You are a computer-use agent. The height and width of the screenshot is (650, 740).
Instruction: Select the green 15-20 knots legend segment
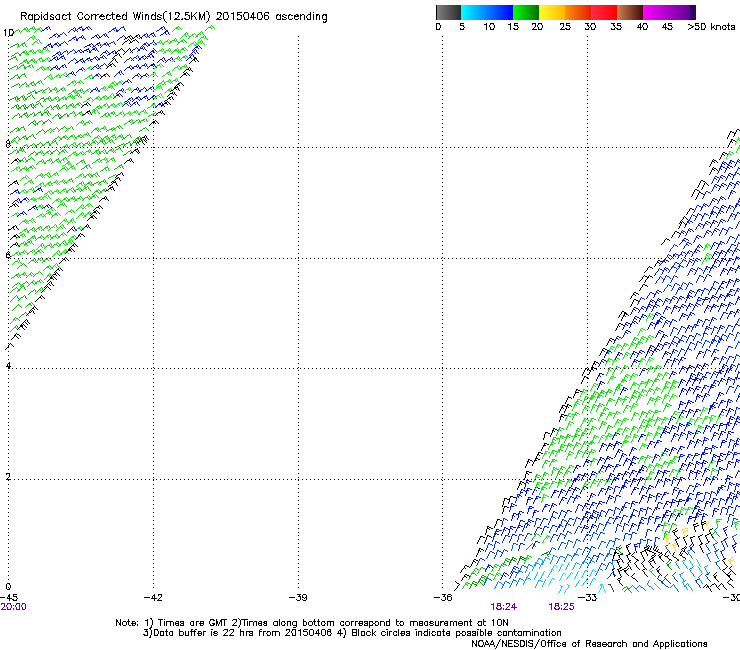526,12
